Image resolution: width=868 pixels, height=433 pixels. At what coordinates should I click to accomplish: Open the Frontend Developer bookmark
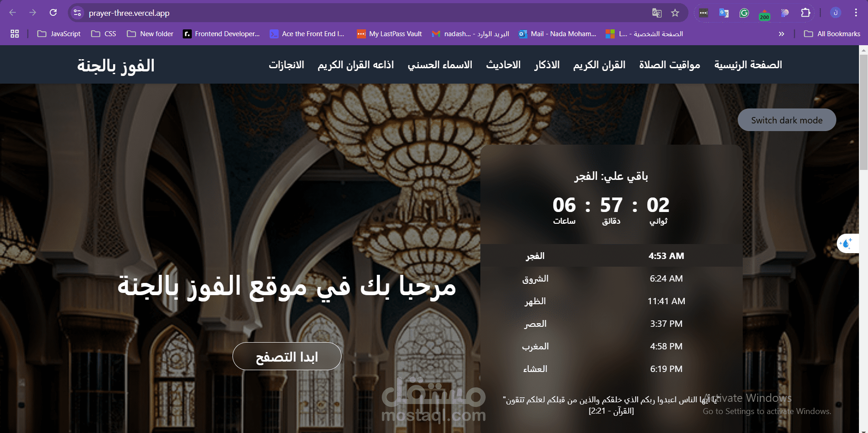[221, 33]
